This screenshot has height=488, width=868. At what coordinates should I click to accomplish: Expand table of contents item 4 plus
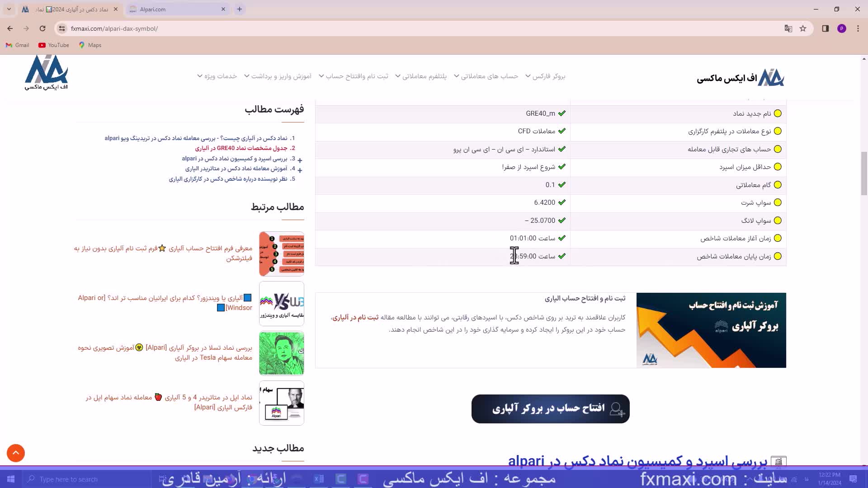click(x=300, y=170)
